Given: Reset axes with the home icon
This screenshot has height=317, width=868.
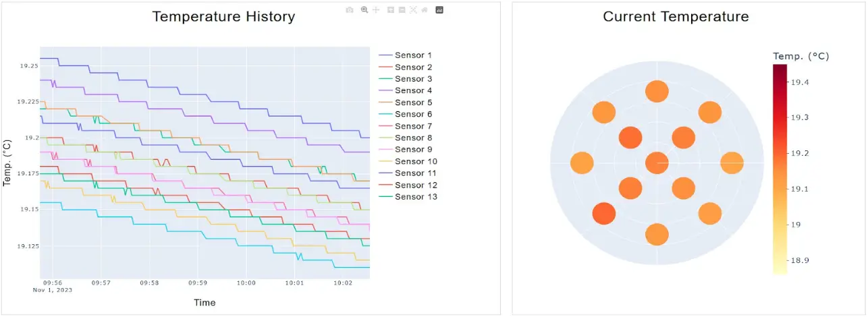Looking at the screenshot, I should (425, 10).
